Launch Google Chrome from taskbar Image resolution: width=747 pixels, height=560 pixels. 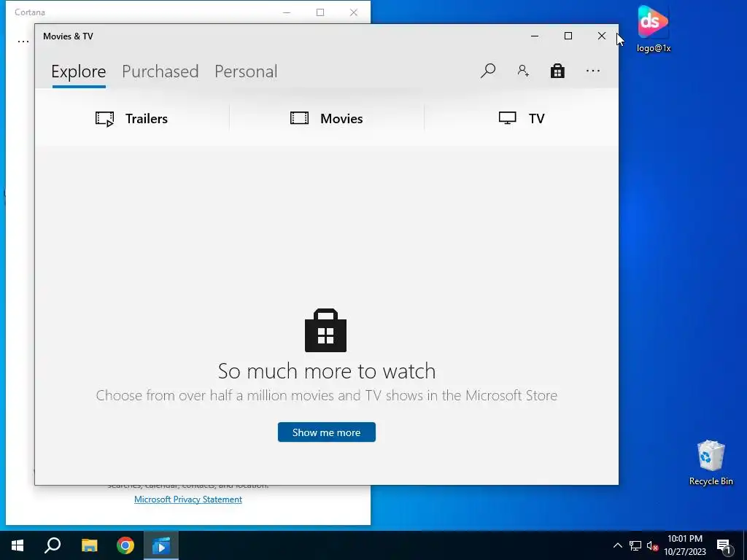[125, 545]
